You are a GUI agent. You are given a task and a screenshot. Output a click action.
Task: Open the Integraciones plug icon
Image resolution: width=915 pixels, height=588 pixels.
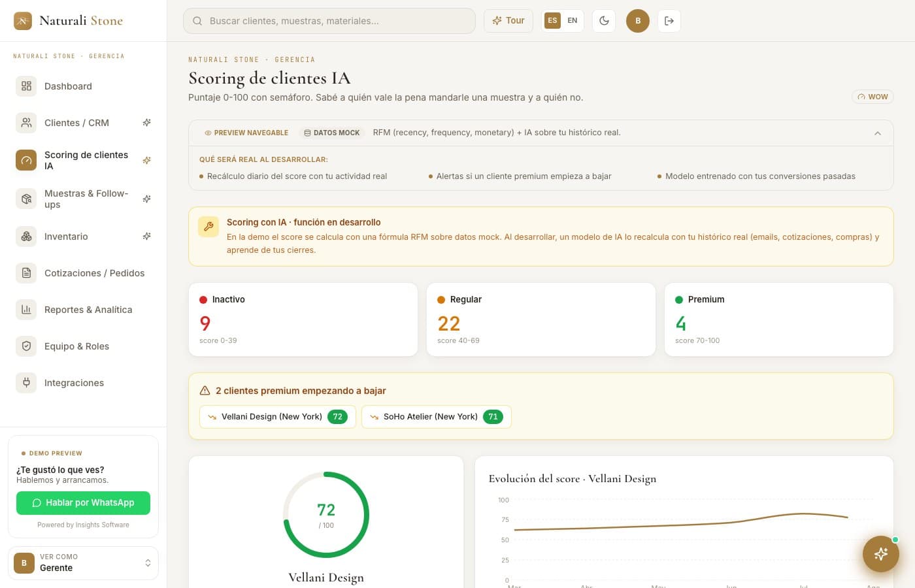tap(26, 383)
